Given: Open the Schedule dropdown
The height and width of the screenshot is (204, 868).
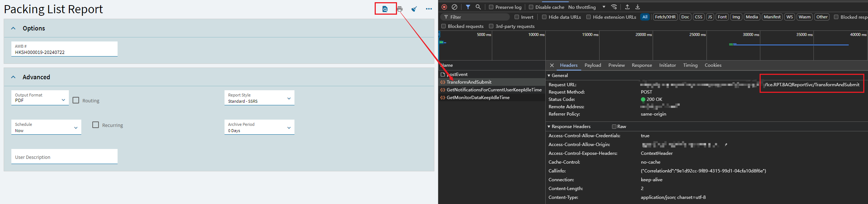Looking at the screenshot, I should 46,127.
